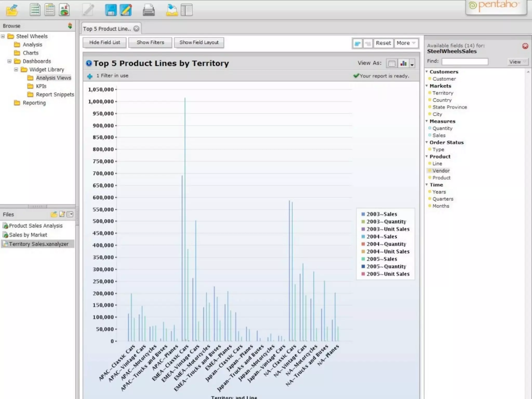Open Territory Sales.xanalyzer file
Image resolution: width=532 pixels, height=399 pixels.
tap(38, 244)
